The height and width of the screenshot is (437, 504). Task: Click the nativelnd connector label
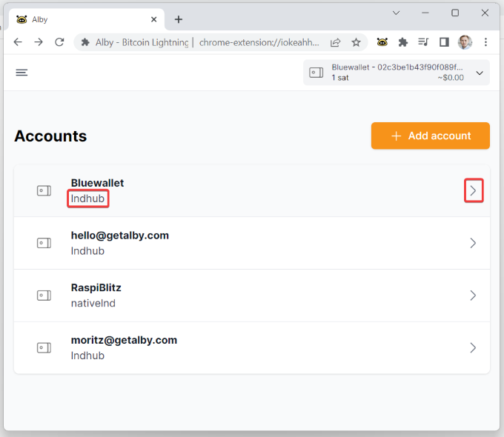click(93, 304)
